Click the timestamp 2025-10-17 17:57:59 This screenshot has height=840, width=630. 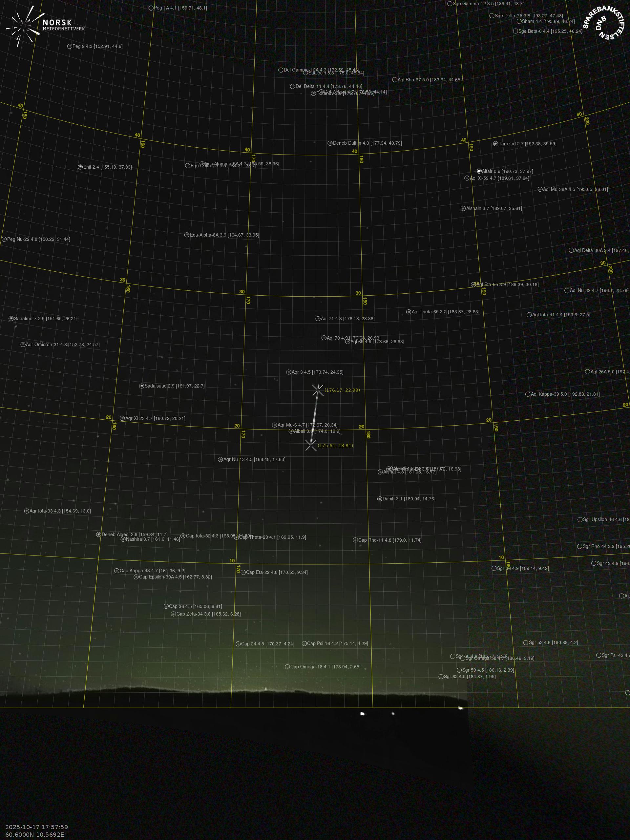coord(37,827)
